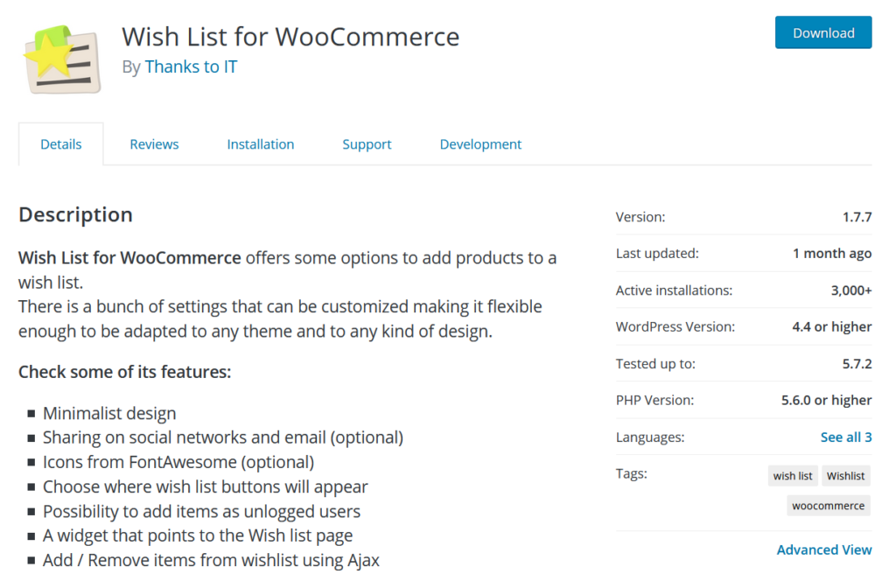Click 'Sharing on social networks and email (optional)'

[223, 437]
